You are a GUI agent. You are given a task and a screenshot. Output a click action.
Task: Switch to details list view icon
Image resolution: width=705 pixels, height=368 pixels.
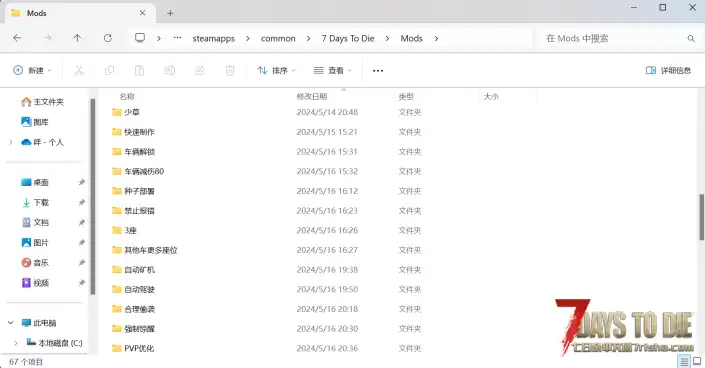click(x=684, y=361)
